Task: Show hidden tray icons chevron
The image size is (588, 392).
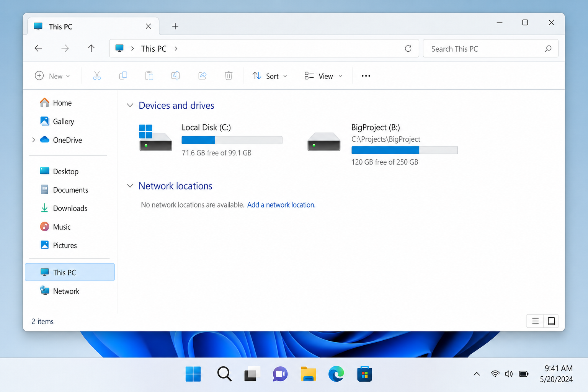Action: click(477, 374)
